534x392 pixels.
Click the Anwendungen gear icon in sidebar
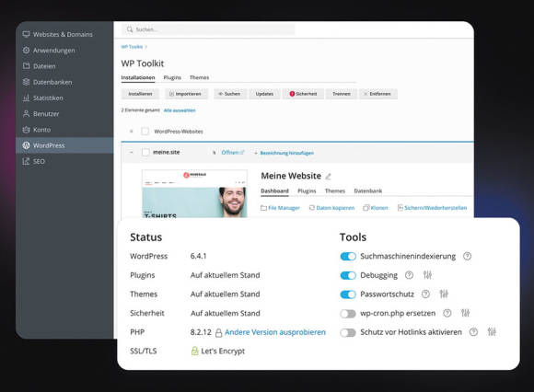click(x=26, y=50)
